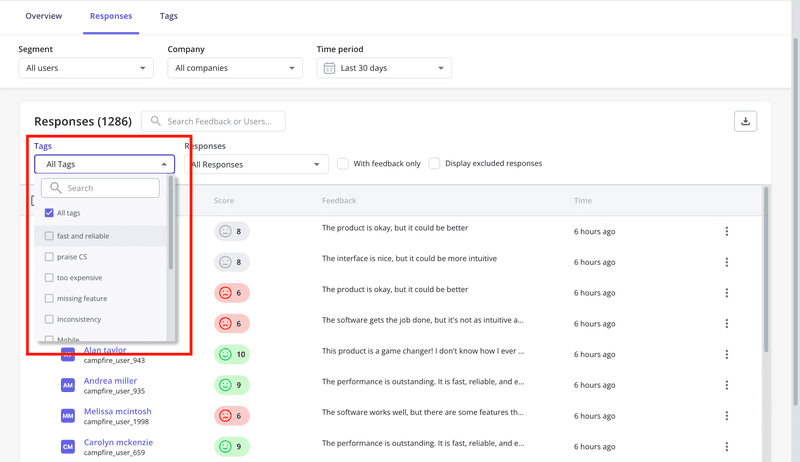Open three-dot menu for first response row

coord(726,231)
